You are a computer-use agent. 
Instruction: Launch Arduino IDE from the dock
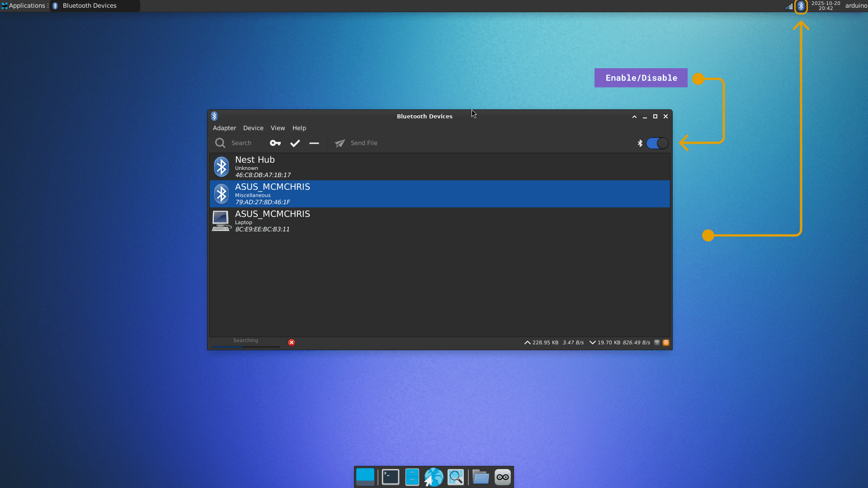pyautogui.click(x=503, y=477)
